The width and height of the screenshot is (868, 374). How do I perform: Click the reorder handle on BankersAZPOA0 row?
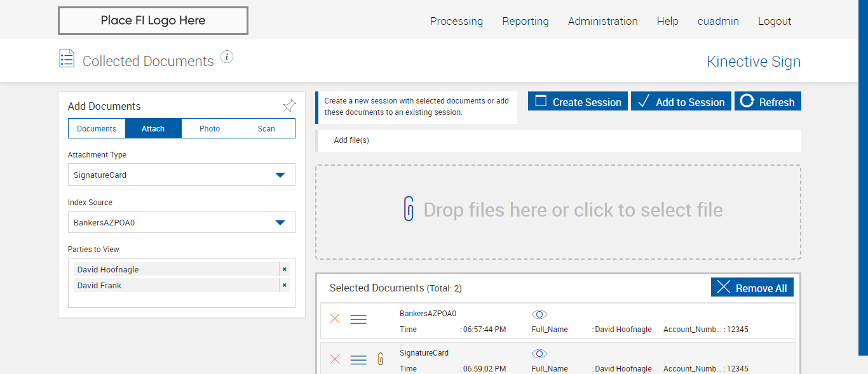(358, 319)
